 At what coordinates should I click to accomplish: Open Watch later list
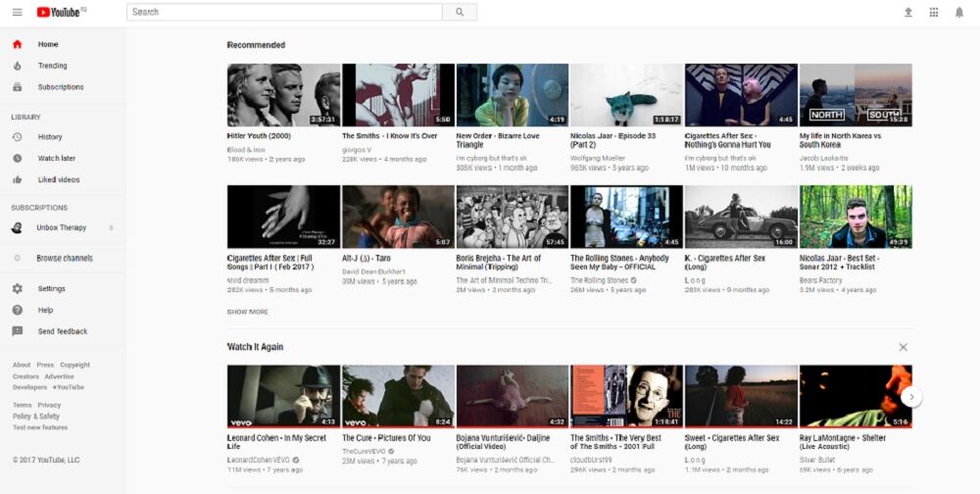click(x=56, y=159)
